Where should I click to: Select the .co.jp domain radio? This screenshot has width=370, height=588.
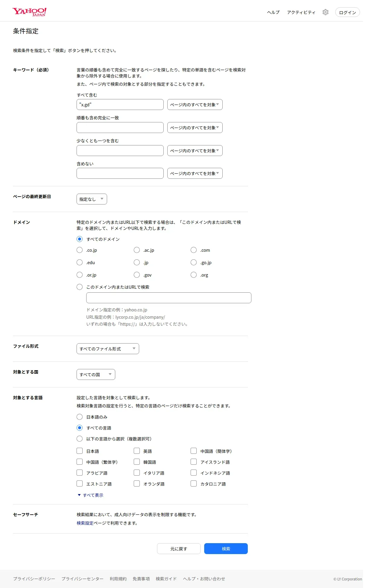pyautogui.click(x=80, y=250)
